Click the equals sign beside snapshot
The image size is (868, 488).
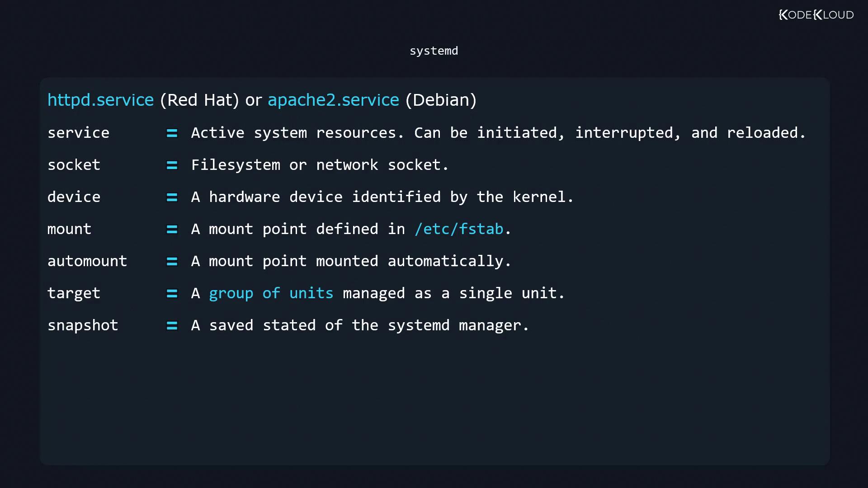(172, 326)
